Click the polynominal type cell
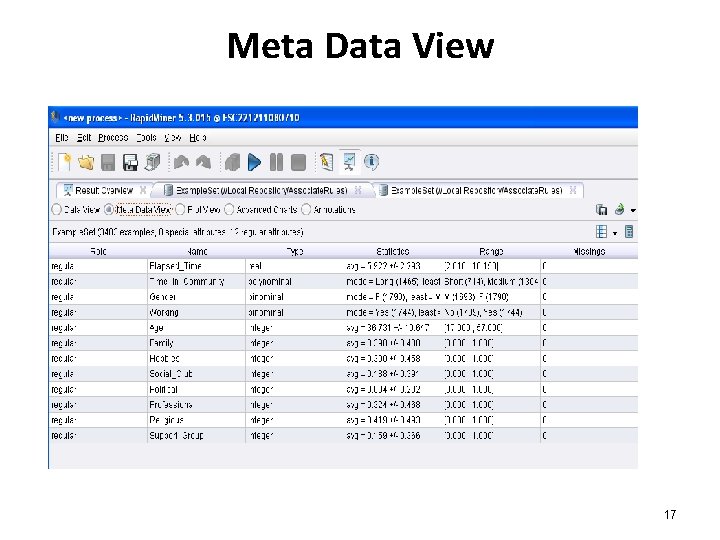The image size is (720, 540). (295, 281)
